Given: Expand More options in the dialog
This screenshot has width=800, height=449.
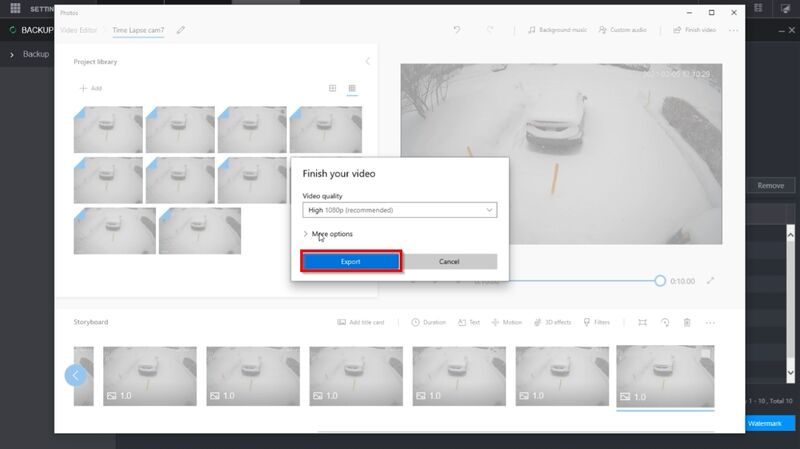Looking at the screenshot, I should (x=328, y=234).
